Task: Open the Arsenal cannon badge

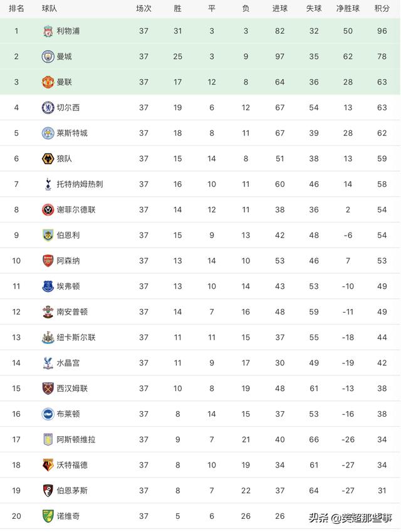Action: click(x=48, y=261)
